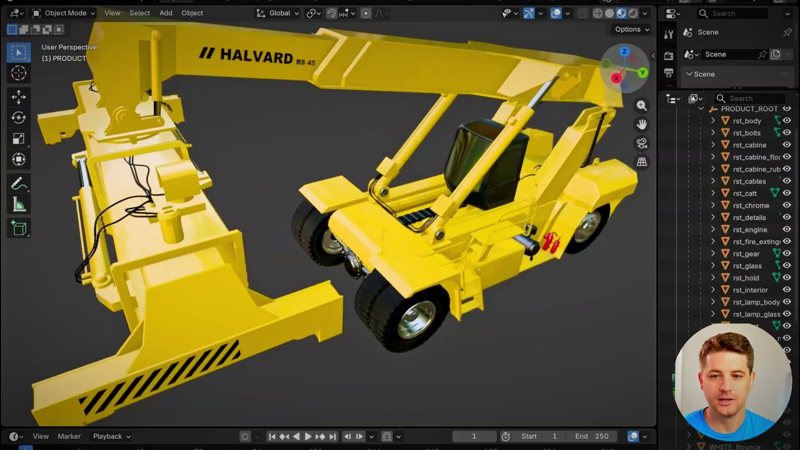Screen dimensions: 800x450
Task: Toggle snapping magnet icon
Action: [332, 13]
